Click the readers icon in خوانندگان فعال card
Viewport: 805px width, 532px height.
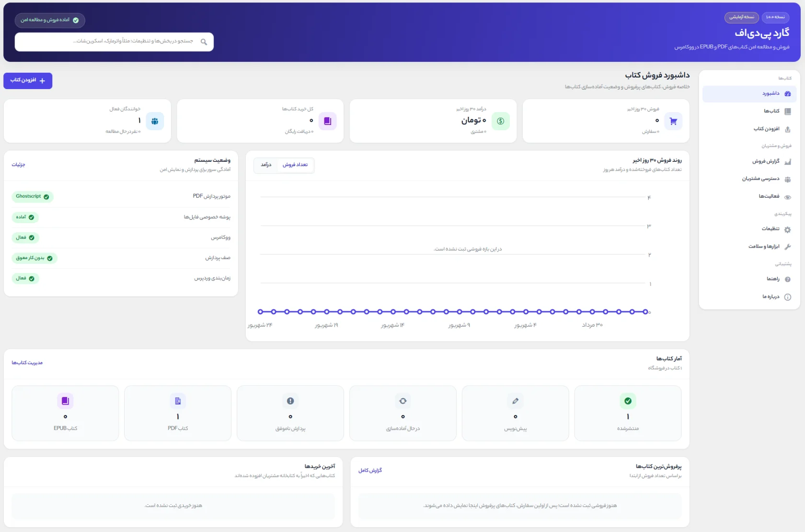[154, 121]
